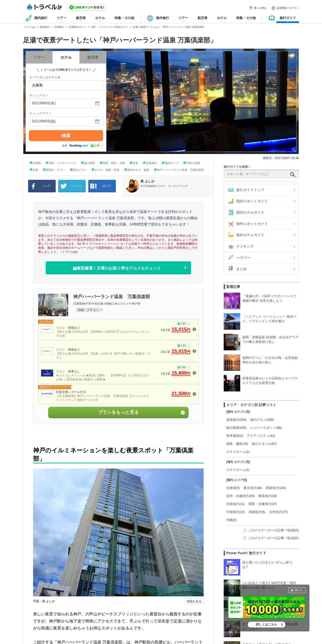Click the search magnifier in 旅行ガイド search
Image resolution: width=322 pixels, height=644 pixels.
[293, 175]
